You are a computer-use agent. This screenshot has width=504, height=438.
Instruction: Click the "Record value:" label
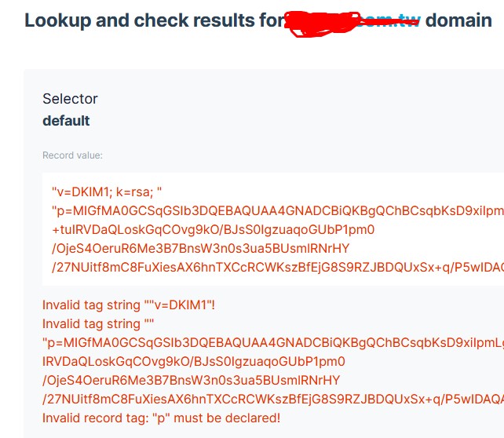(72, 155)
